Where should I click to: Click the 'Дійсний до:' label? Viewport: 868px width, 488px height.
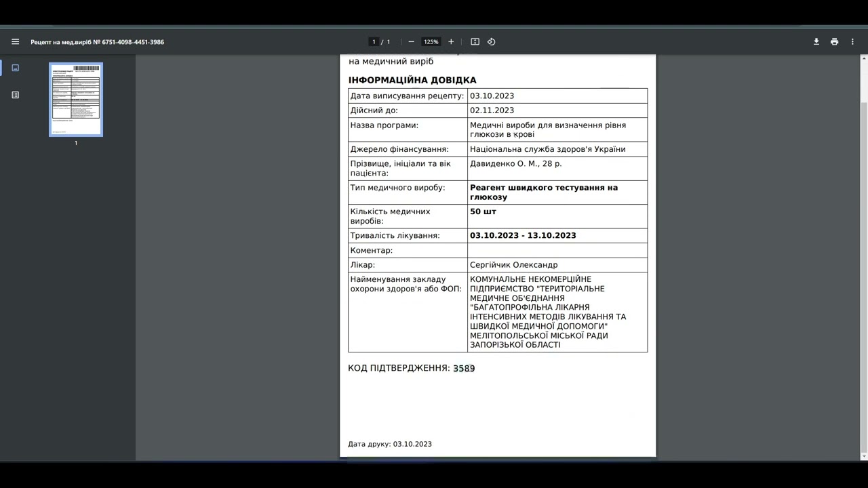374,110
